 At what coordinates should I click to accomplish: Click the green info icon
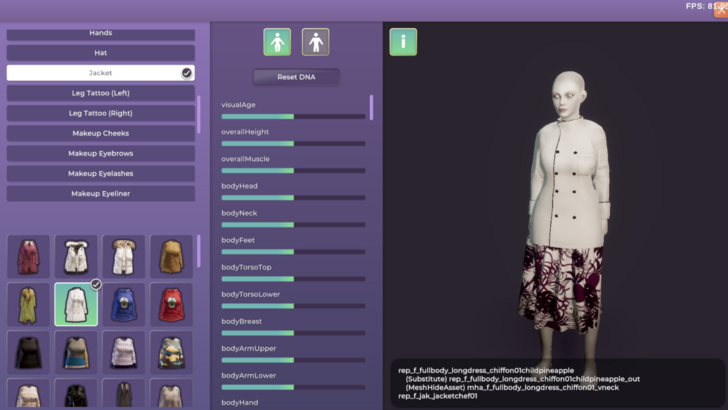click(x=403, y=42)
